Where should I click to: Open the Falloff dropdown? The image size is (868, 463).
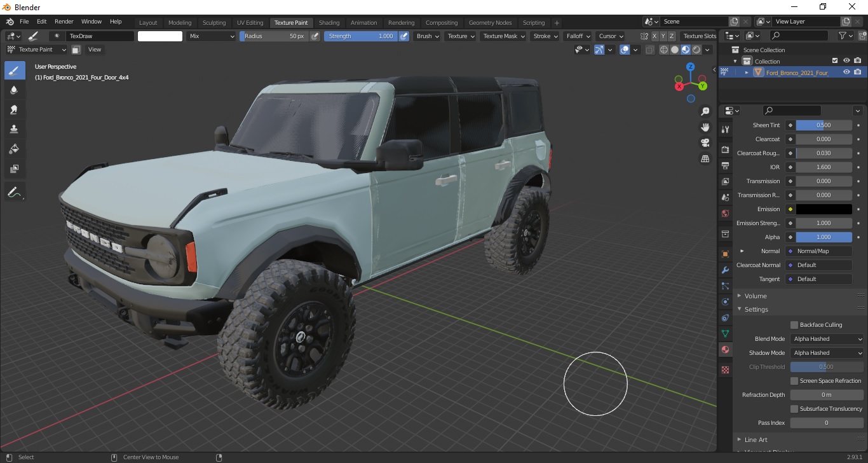578,36
